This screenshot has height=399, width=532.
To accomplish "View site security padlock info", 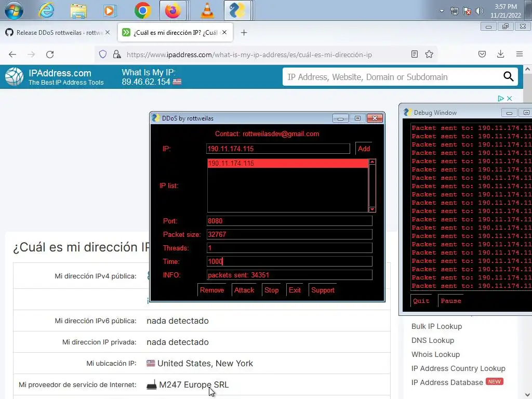I will pos(117,54).
